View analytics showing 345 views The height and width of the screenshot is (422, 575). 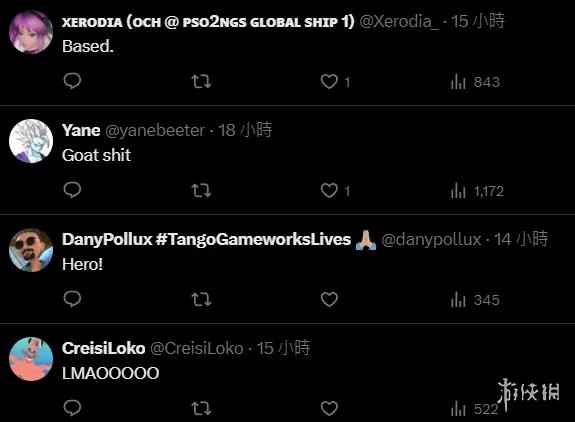click(x=475, y=300)
